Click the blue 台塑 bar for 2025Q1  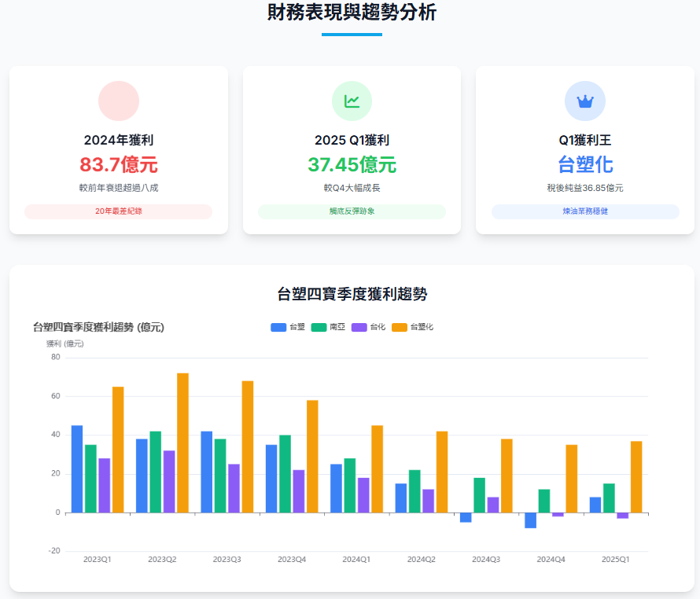point(595,505)
